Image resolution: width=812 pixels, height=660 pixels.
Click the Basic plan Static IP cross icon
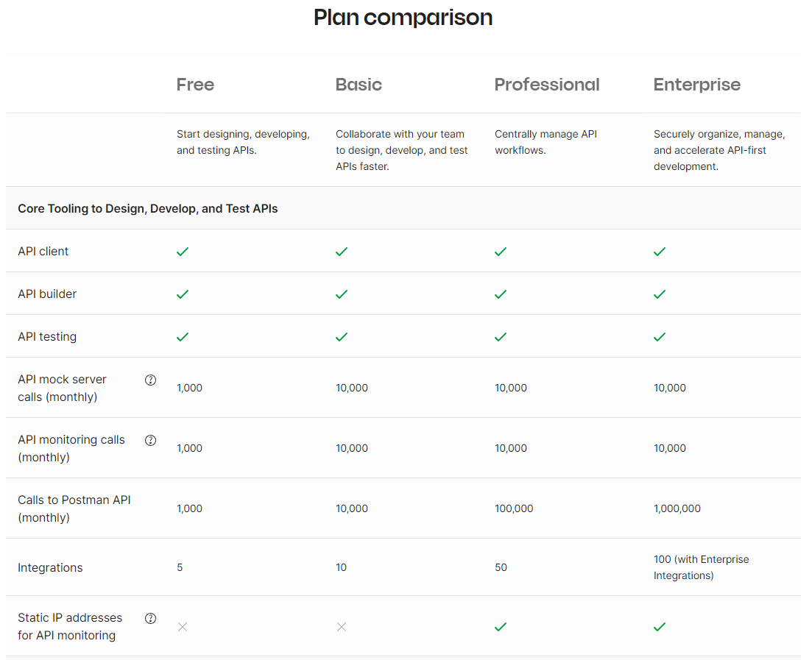pos(342,628)
